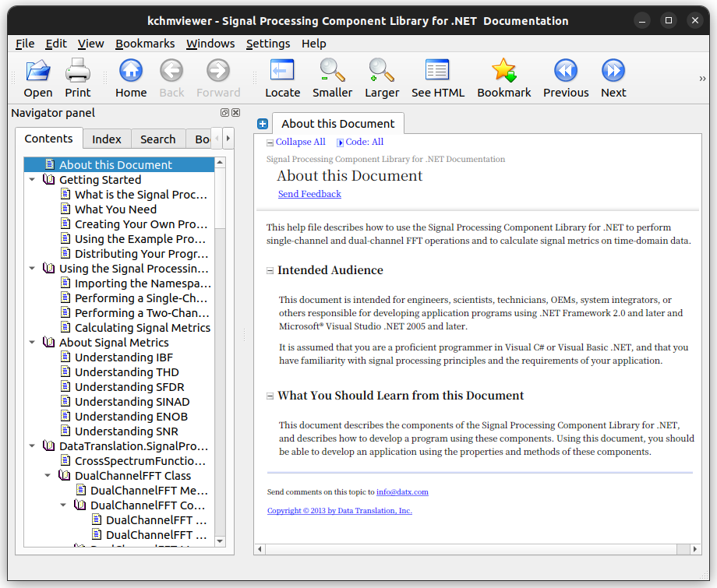
Task: Collapse What You Should Learn section
Action: click(x=270, y=396)
